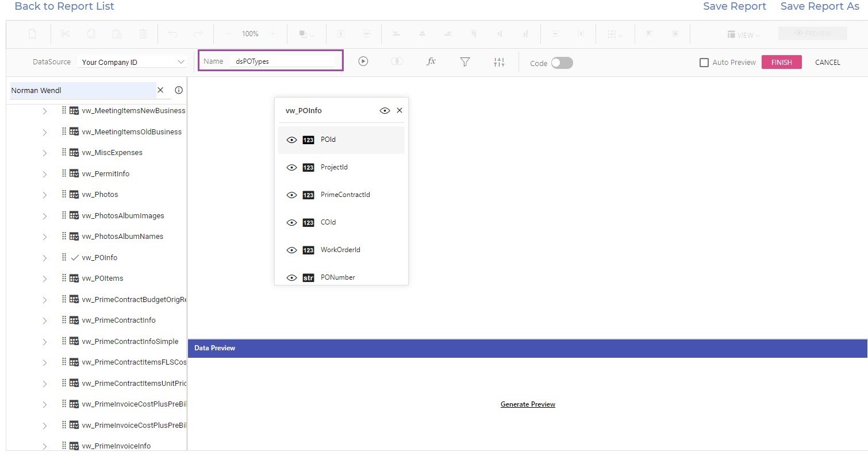The width and height of the screenshot is (868, 460).
Task: Select vw_Photos in the view list
Action: (100, 195)
